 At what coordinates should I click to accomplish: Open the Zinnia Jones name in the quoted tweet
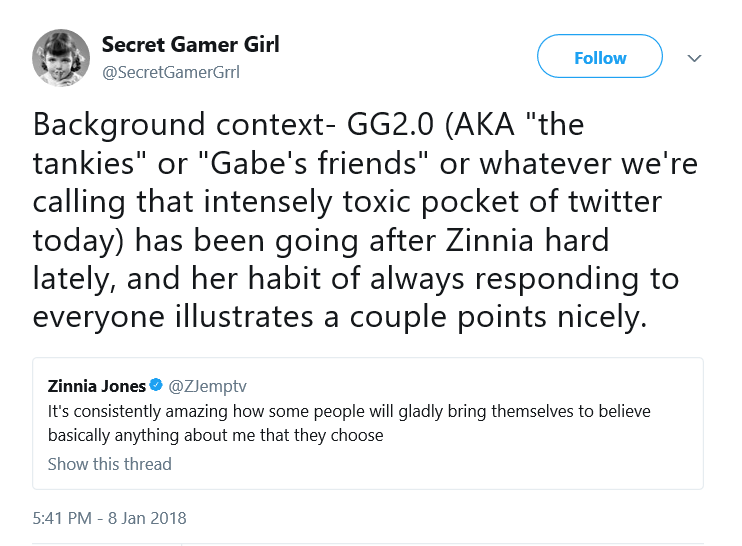click(x=97, y=386)
